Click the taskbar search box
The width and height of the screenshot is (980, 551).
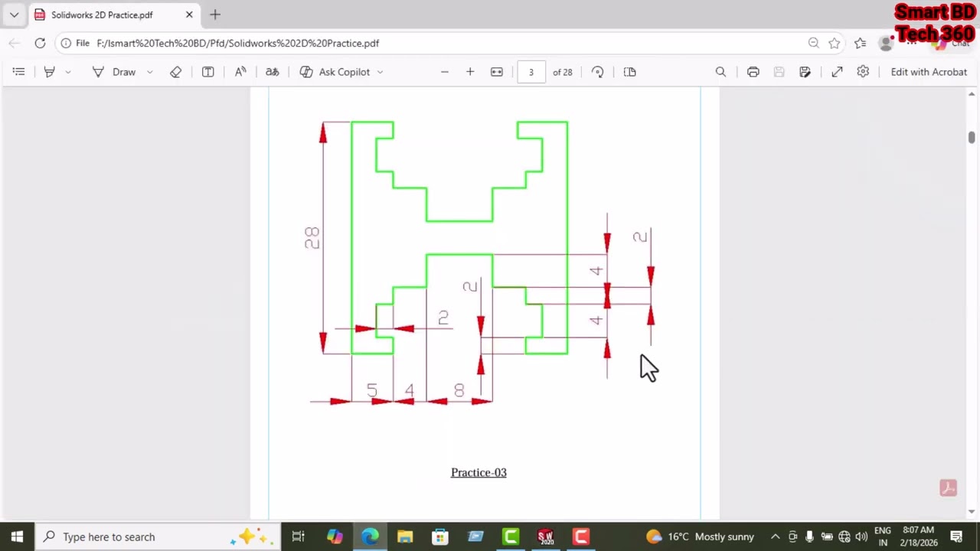157,536
